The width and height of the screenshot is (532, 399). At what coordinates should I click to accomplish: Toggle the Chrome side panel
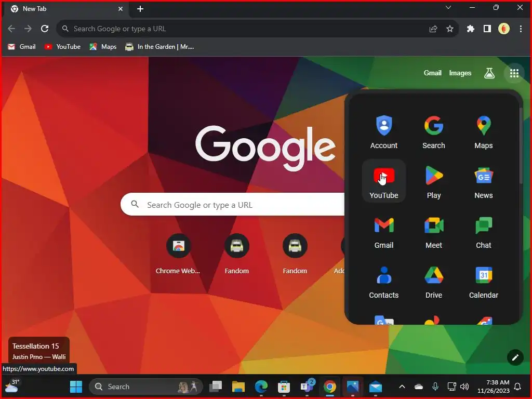(x=487, y=29)
